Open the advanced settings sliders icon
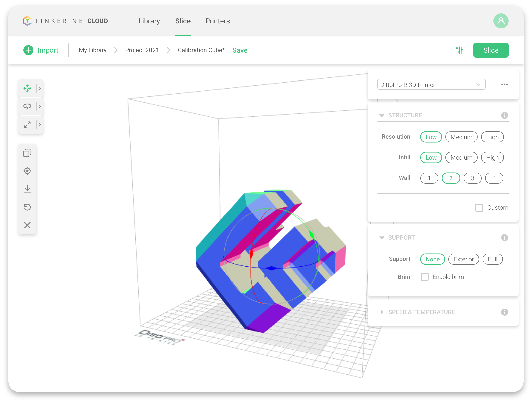The width and height of the screenshot is (532, 403). (459, 50)
